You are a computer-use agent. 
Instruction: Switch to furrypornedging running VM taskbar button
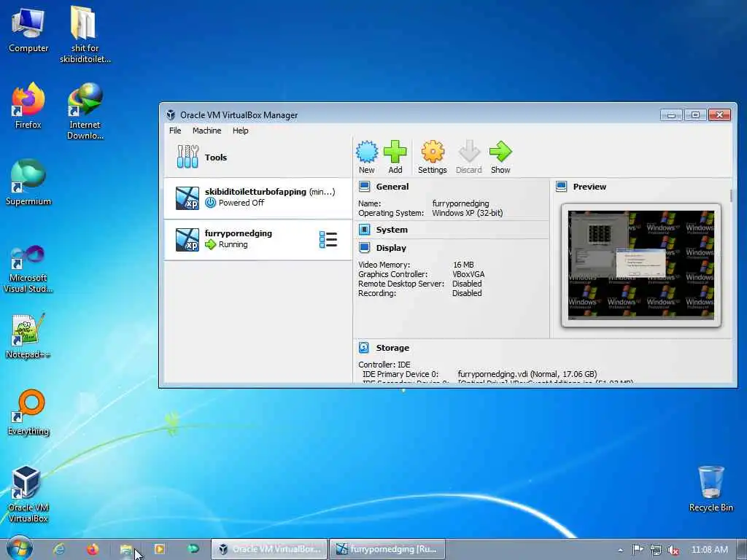click(387, 549)
